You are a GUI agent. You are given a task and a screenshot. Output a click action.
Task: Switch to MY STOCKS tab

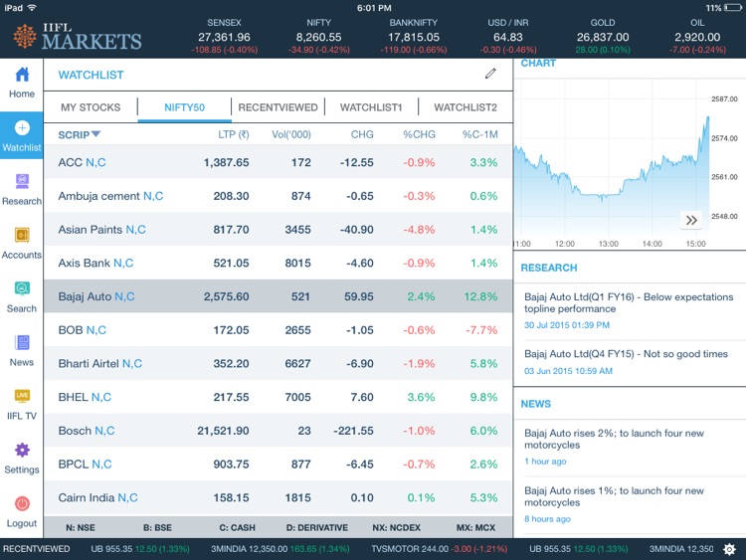(91, 107)
